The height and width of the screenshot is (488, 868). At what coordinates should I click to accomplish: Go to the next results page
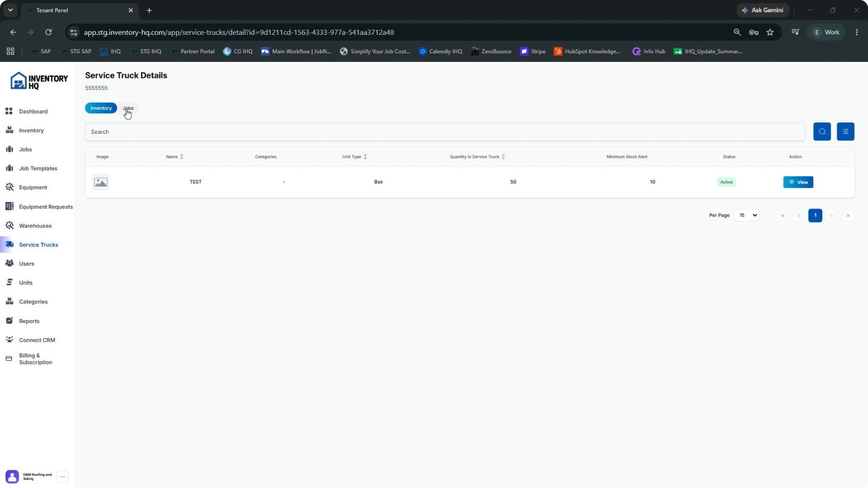point(832,215)
